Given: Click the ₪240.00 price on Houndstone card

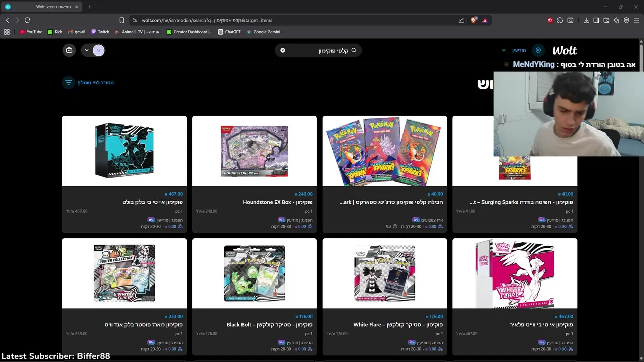Looking at the screenshot, I should pyautogui.click(x=303, y=194).
